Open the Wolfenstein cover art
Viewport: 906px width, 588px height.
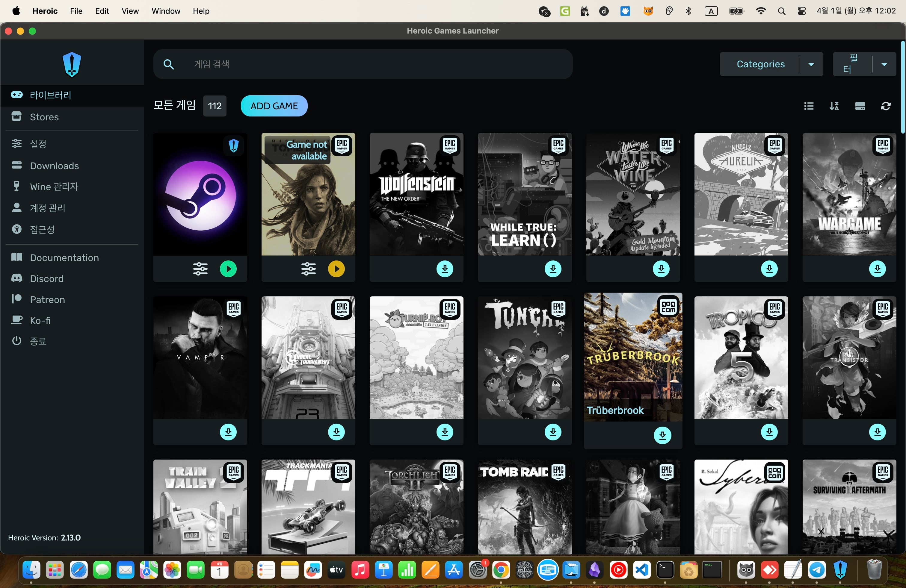[416, 194]
